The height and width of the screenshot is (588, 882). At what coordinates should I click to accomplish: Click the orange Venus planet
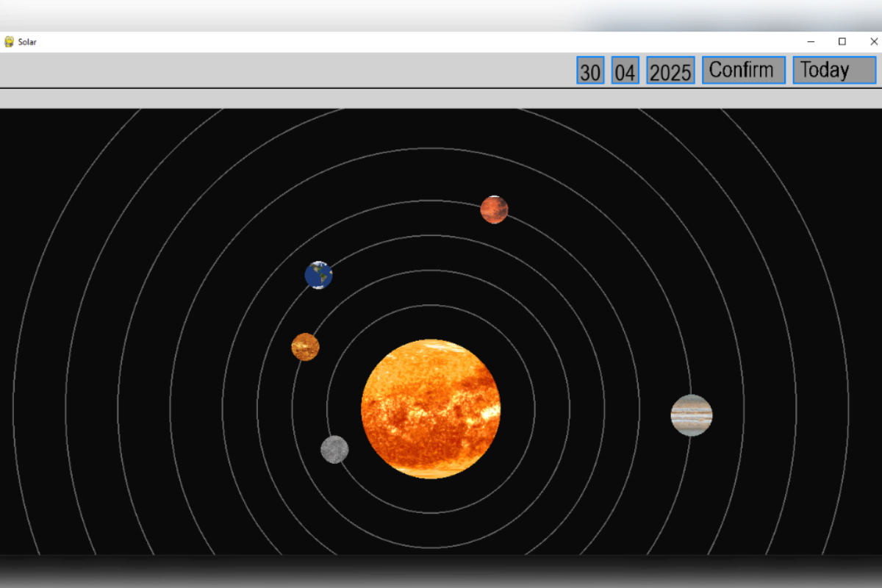tap(305, 347)
